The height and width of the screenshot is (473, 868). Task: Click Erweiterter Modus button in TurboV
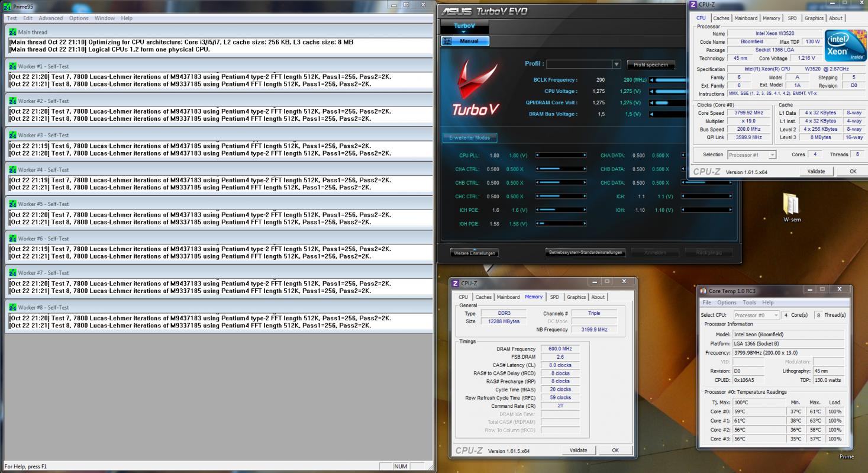(x=470, y=138)
